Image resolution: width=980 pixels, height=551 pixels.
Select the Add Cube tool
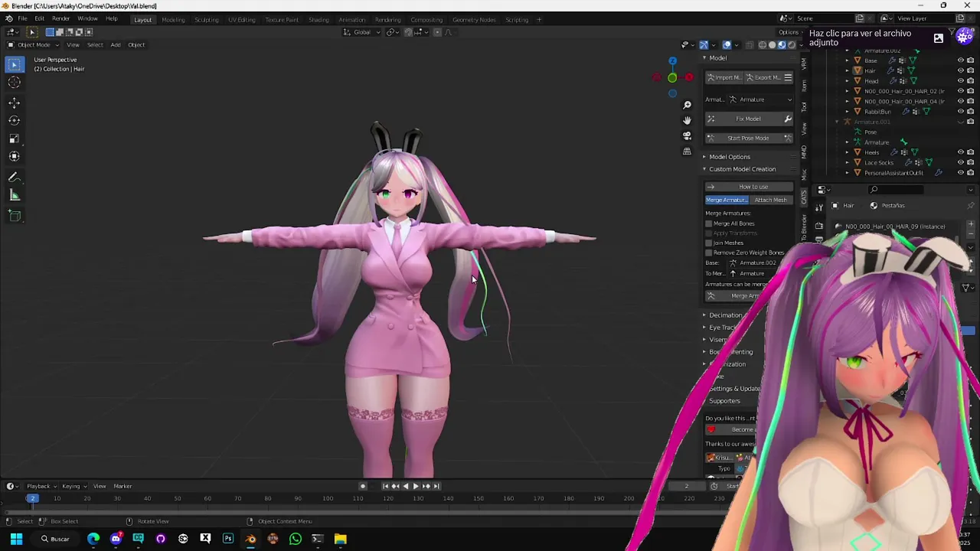point(15,216)
